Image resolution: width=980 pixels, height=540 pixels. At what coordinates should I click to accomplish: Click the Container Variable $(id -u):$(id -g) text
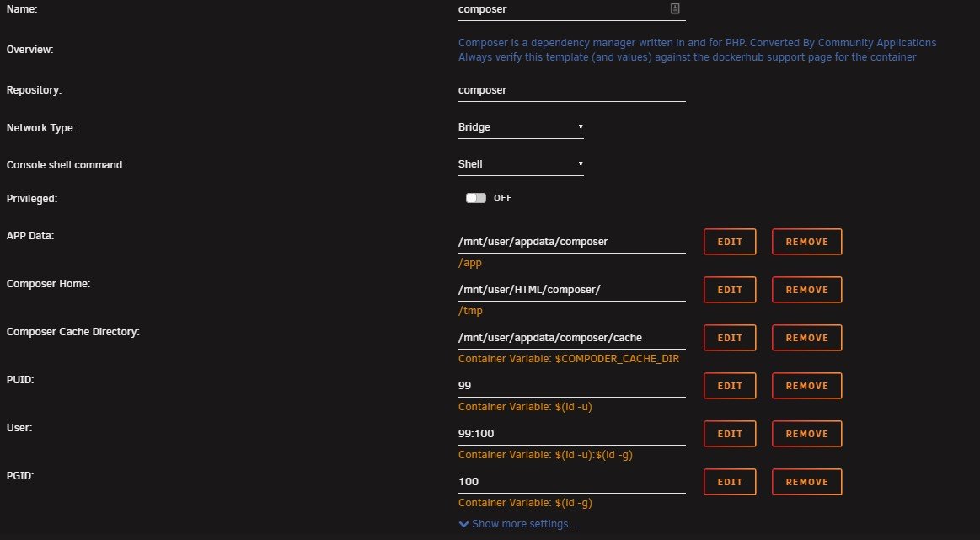coord(546,455)
